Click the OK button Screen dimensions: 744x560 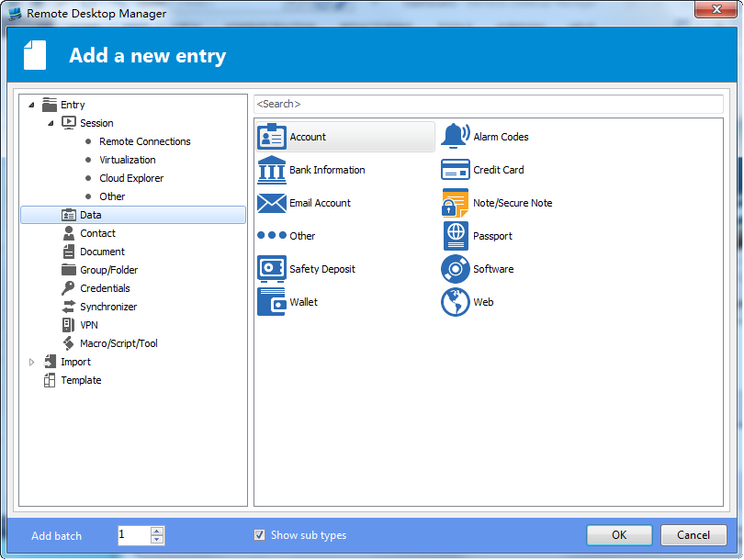pos(619,535)
